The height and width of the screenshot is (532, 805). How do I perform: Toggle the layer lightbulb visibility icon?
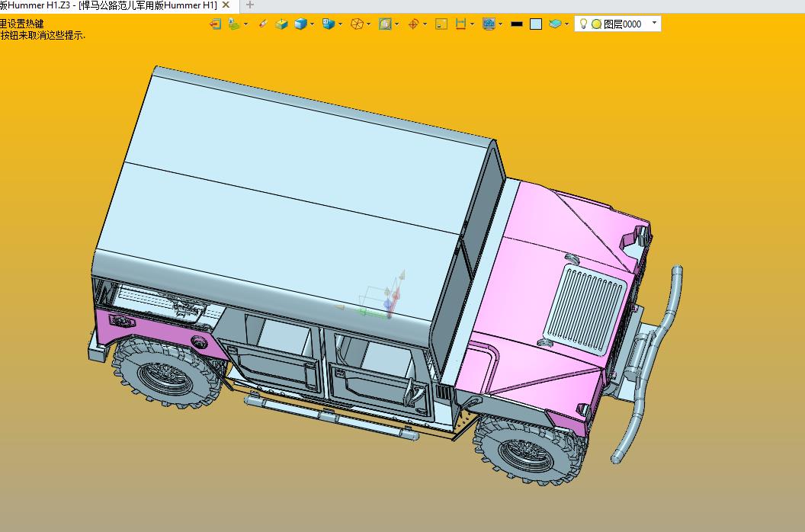click(583, 24)
